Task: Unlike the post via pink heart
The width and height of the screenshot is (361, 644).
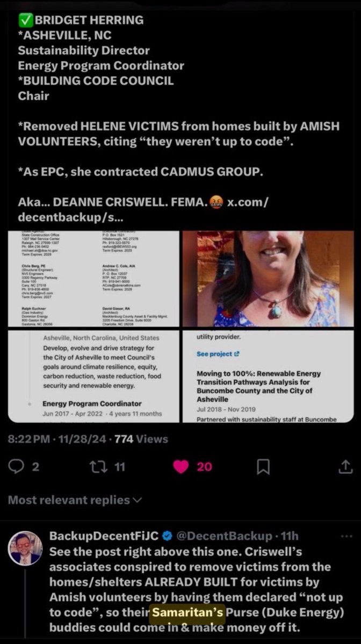Action: pos(182,467)
